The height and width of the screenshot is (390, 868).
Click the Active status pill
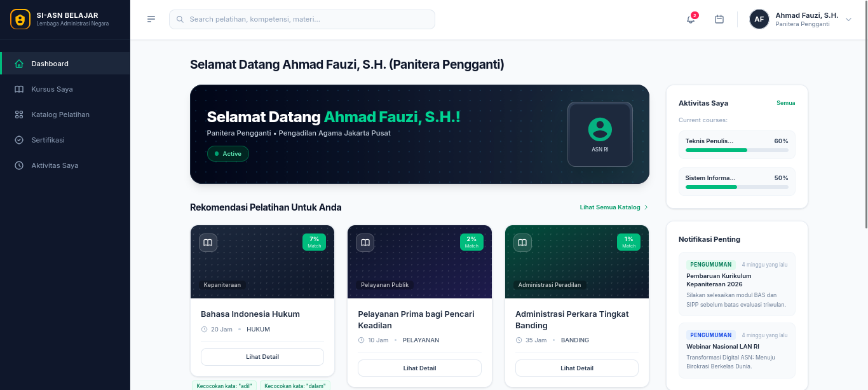(x=228, y=154)
